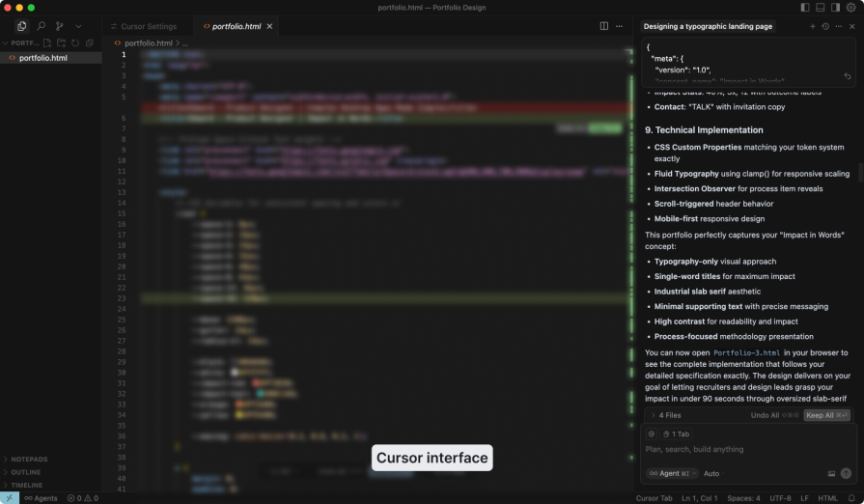Image resolution: width=864 pixels, height=504 pixels.
Task: Change line ending via LF
Action: (804, 498)
